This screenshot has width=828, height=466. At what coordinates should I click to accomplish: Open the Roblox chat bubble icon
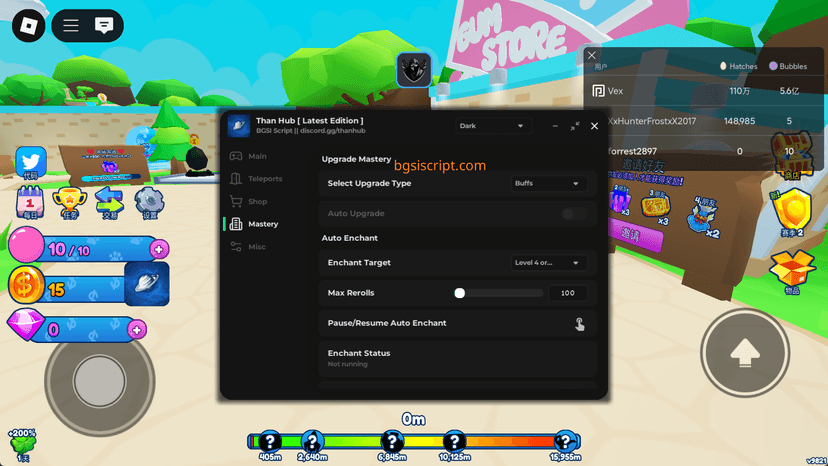point(103,25)
